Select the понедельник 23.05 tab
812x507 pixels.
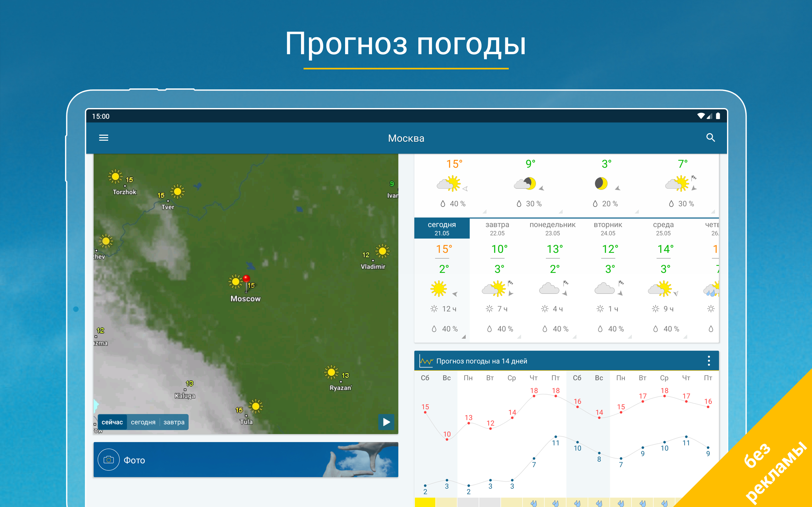pyautogui.click(x=552, y=228)
